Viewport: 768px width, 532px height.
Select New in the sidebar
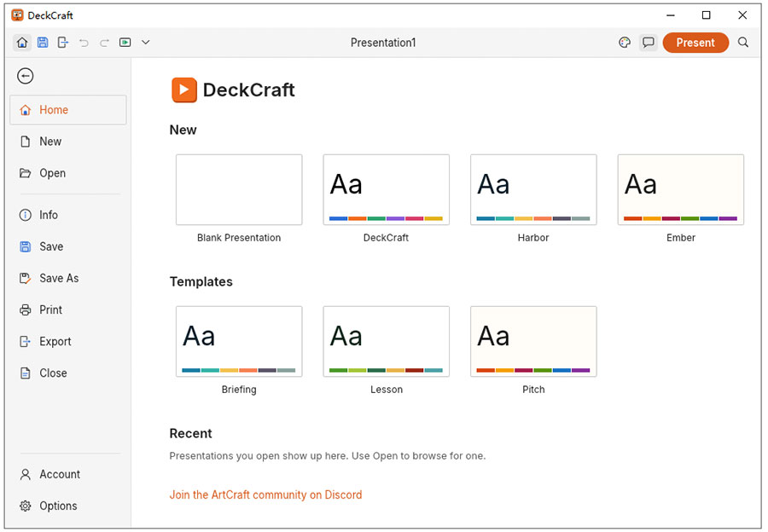[68, 142]
